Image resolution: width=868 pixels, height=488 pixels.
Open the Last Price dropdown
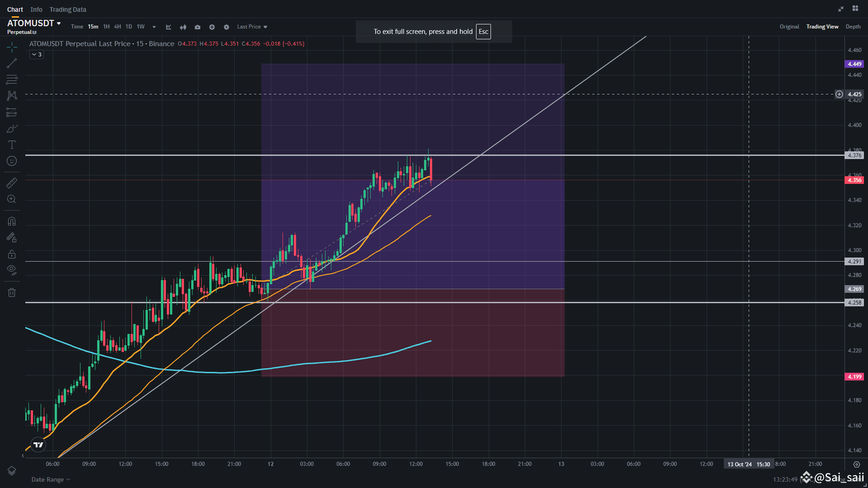(x=251, y=27)
